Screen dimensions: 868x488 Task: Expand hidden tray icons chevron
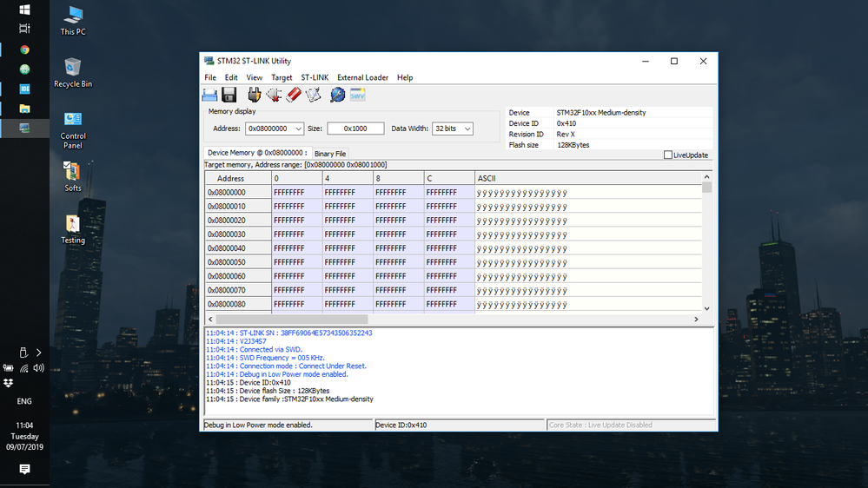click(38, 353)
